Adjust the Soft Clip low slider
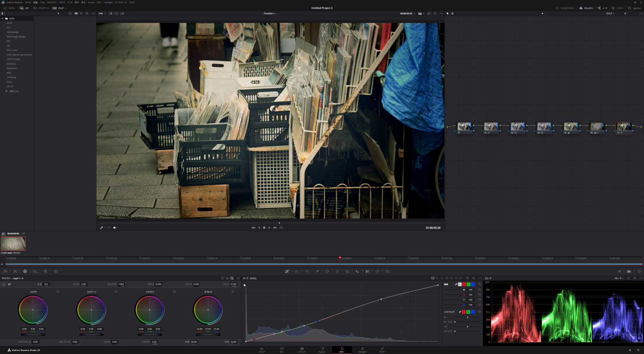Screen dimensions: 644x354 point(468,317)
